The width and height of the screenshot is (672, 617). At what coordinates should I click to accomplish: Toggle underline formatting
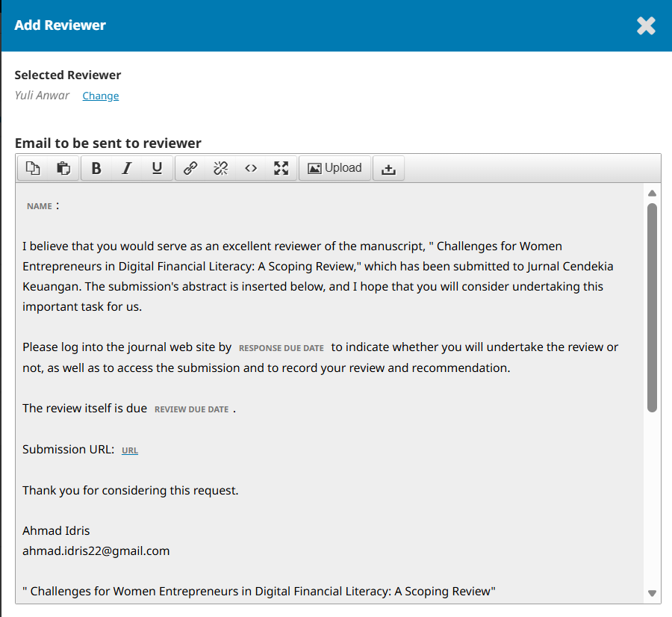157,168
